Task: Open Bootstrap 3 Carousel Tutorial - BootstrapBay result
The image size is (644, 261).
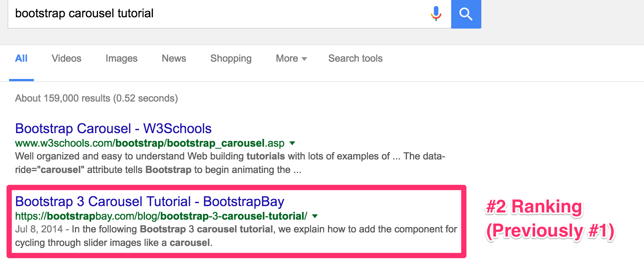Action: (x=150, y=202)
